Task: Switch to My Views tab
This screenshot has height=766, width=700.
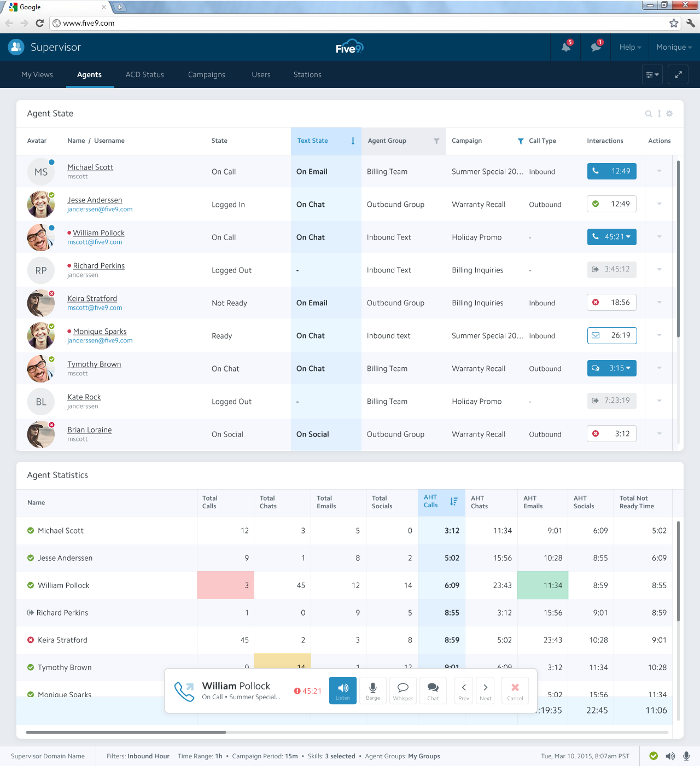Action: 37,74
